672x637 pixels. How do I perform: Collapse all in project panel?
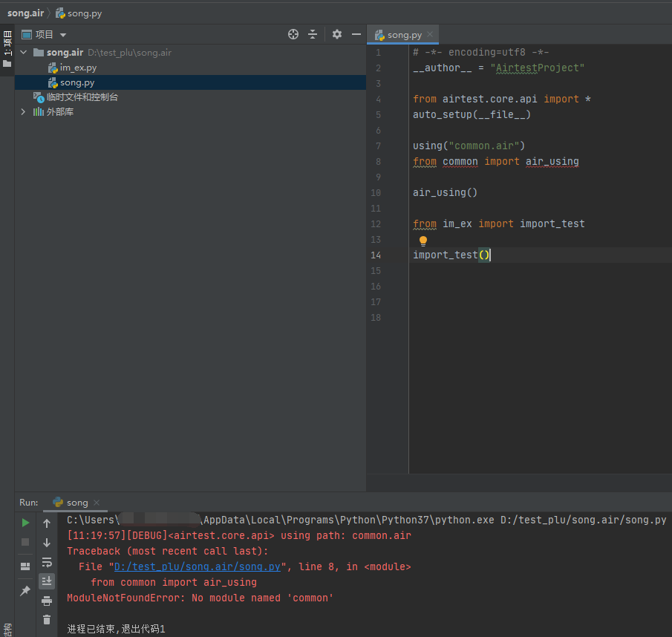[313, 34]
